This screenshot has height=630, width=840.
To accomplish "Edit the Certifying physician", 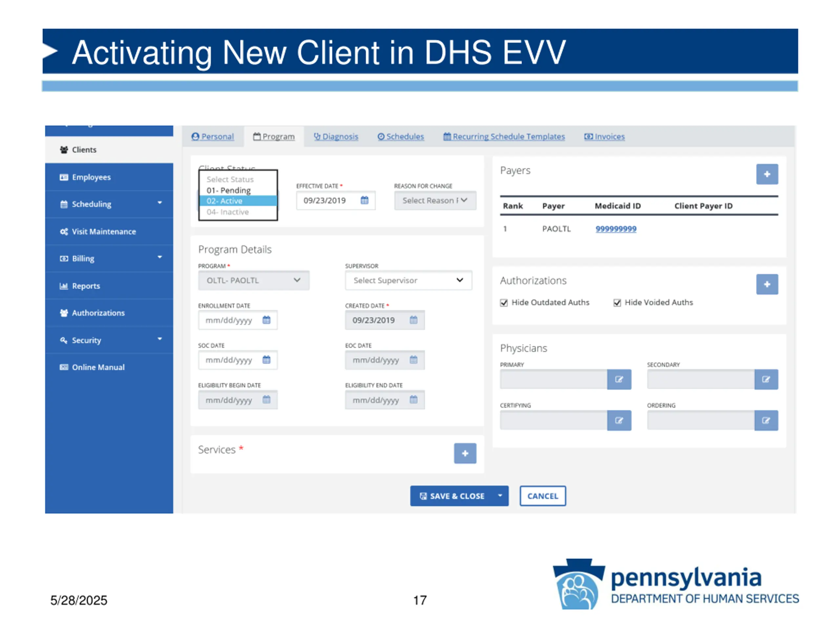I will point(619,420).
